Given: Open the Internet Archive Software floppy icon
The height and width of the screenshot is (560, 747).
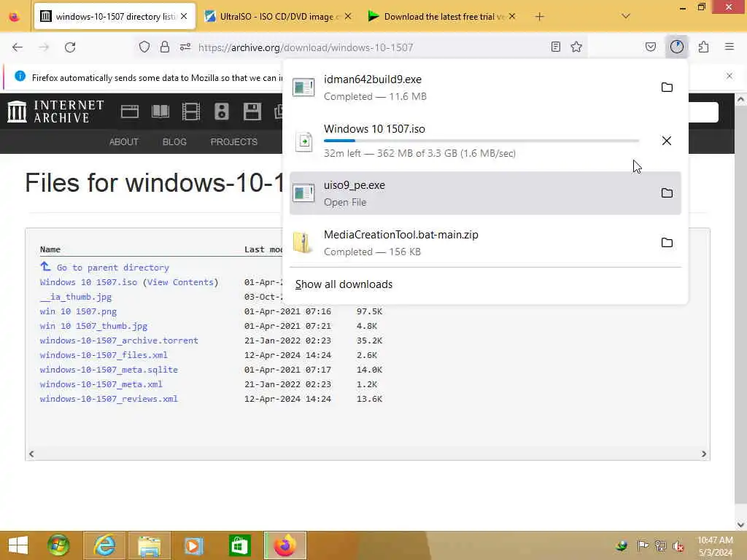Looking at the screenshot, I should click(252, 112).
